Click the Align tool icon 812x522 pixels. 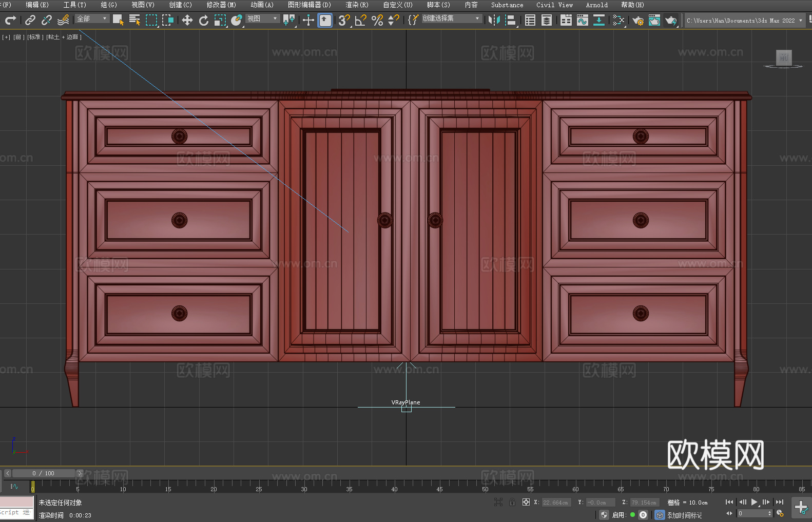[511, 20]
